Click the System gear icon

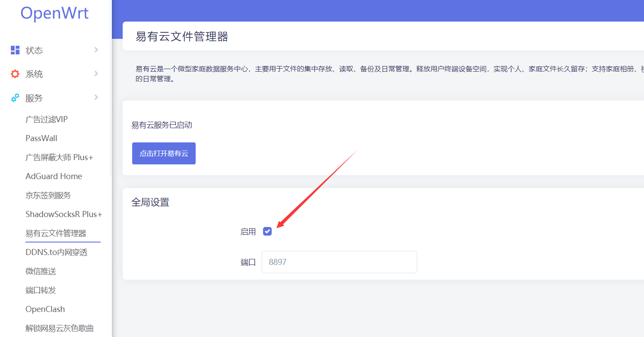15,74
